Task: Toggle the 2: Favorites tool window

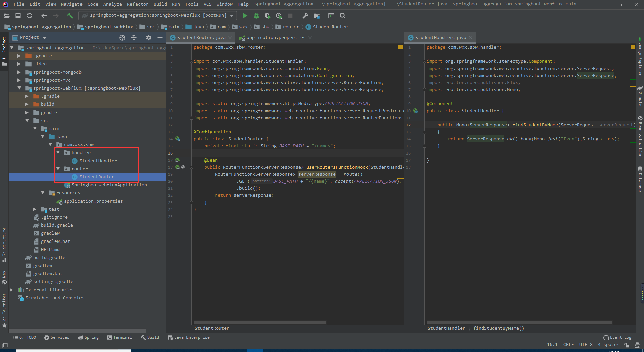Action: click(4, 311)
